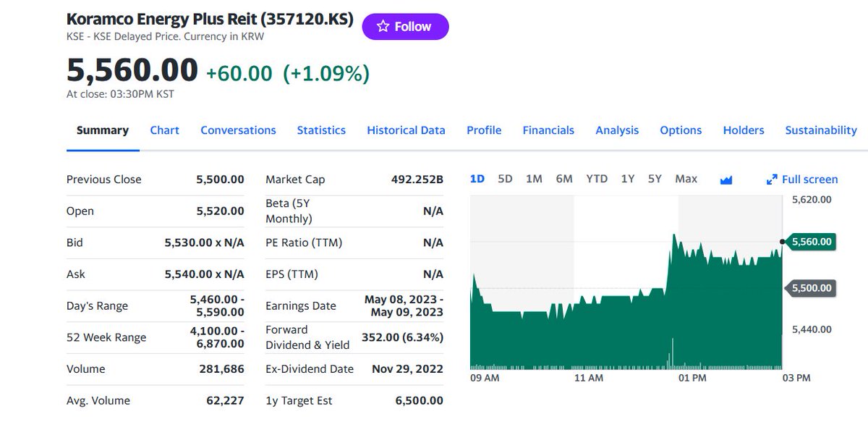Select the 1M chart range

coord(534,179)
